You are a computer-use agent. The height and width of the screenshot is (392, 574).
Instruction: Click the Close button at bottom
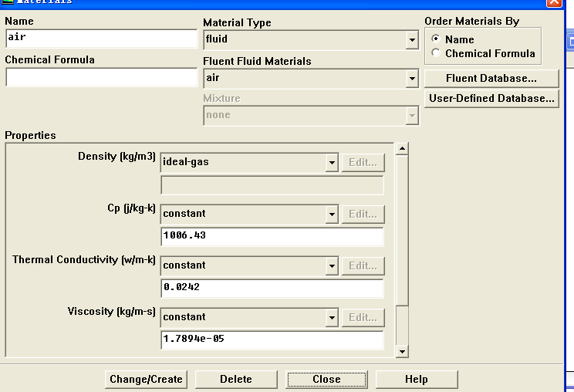click(x=326, y=379)
